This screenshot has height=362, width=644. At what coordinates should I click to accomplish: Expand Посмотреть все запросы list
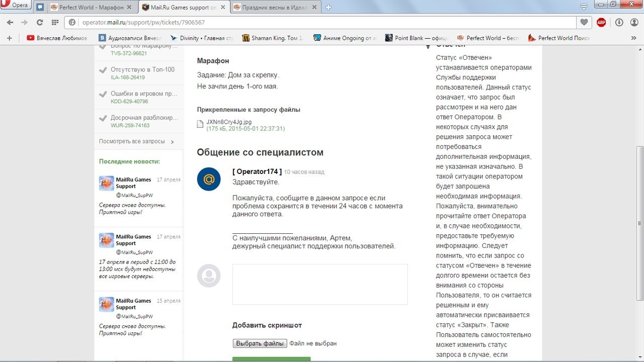[136, 142]
